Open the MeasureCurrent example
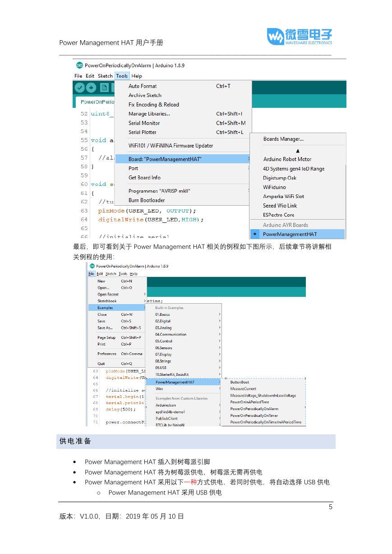Screen dimensions: 392x554 pos(263,389)
